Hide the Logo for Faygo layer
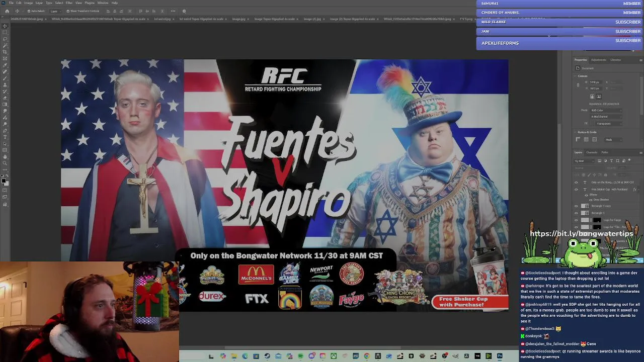The width and height of the screenshot is (644, 362). pos(576,220)
